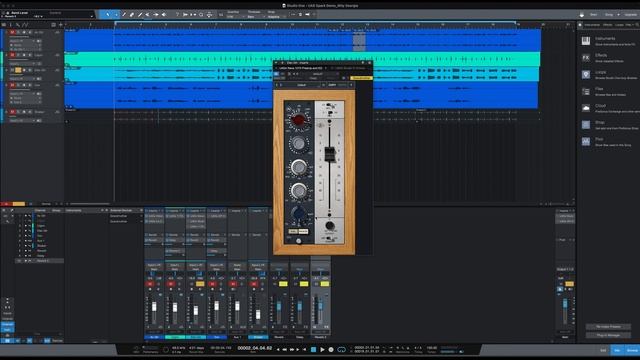Click the Bus 1 channel name label
The image size is (640, 360).
click(x=237, y=338)
